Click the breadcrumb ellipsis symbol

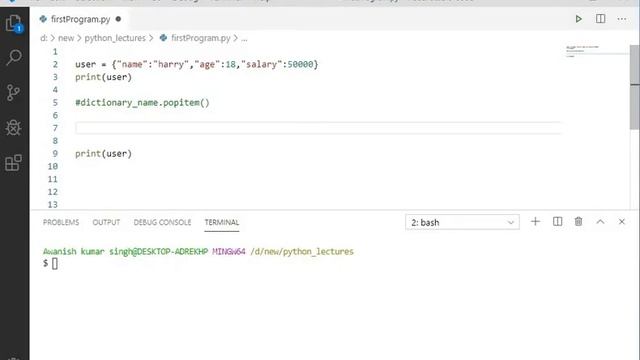click(x=244, y=38)
